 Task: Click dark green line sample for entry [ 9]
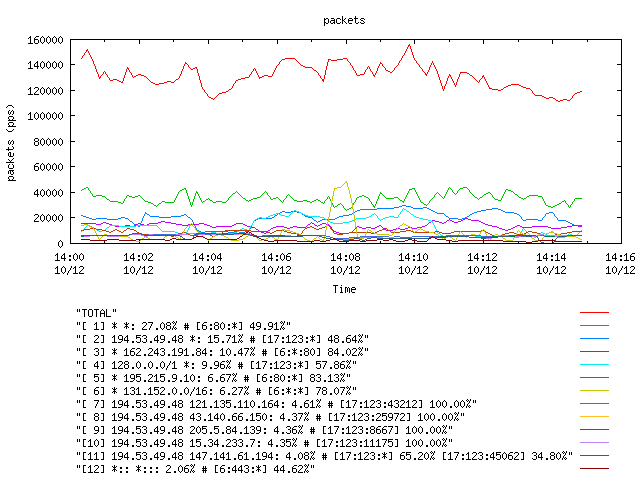(x=594, y=429)
